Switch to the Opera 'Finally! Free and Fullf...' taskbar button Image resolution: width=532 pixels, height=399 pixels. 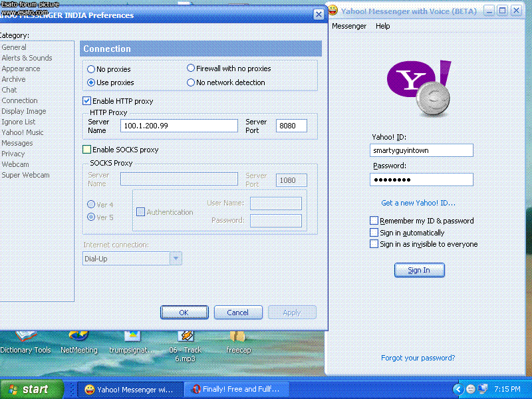[237, 389]
